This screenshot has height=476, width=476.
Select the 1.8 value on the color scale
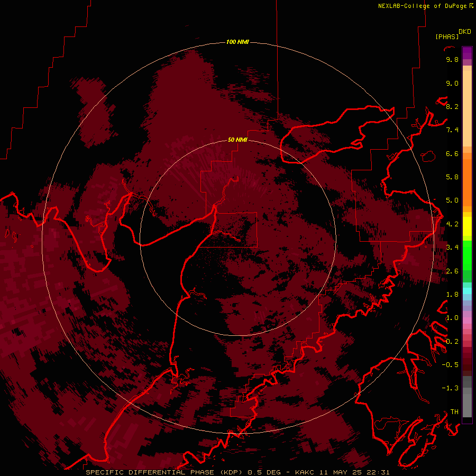pos(452,295)
